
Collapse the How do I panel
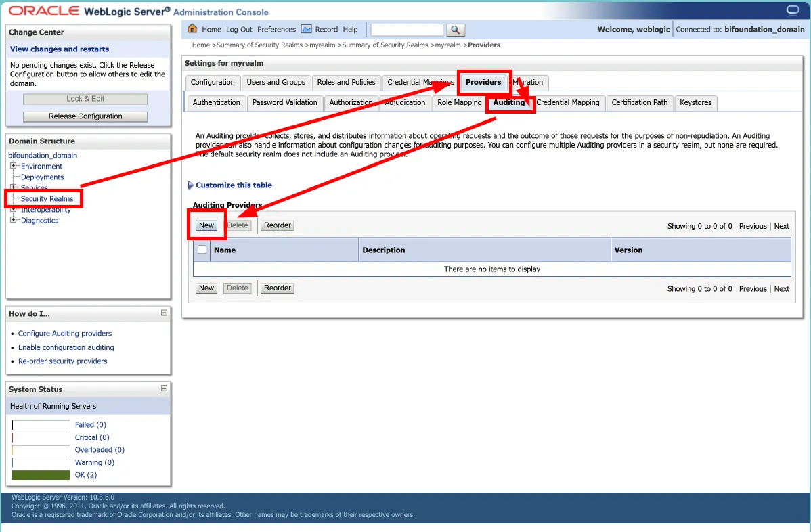tap(164, 313)
